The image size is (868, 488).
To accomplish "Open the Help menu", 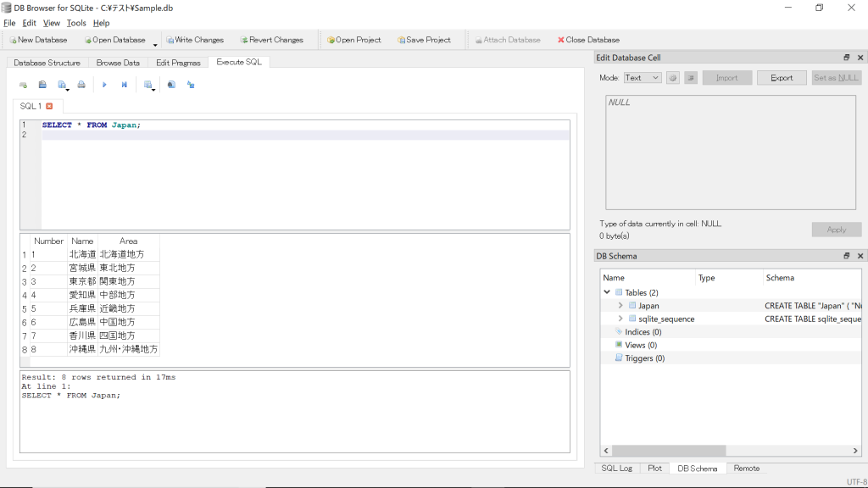I will point(102,23).
